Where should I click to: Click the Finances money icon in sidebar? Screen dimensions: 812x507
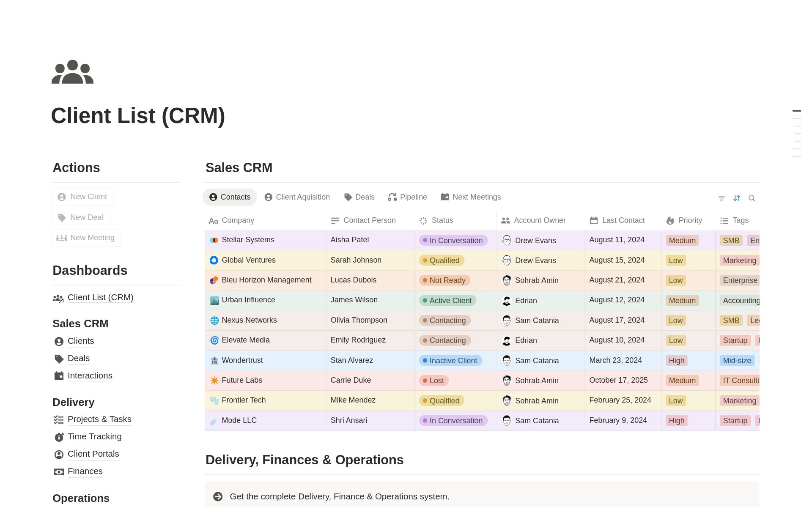coord(59,472)
